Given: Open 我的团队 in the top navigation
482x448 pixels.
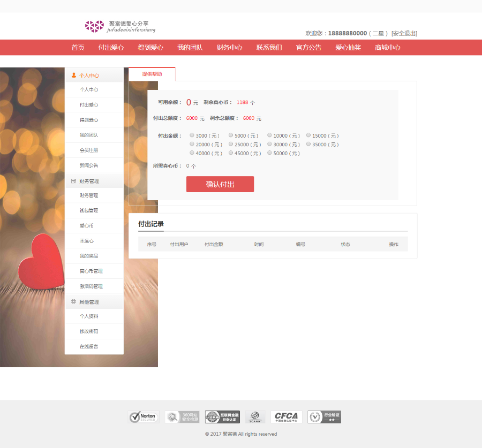Looking at the screenshot, I should [190, 47].
